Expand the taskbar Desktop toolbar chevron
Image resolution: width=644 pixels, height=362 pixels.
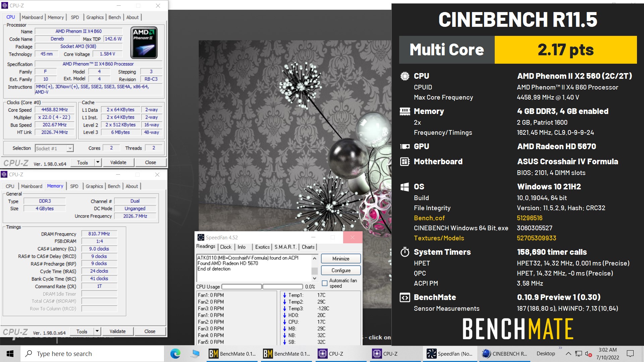pyautogui.click(x=560, y=348)
